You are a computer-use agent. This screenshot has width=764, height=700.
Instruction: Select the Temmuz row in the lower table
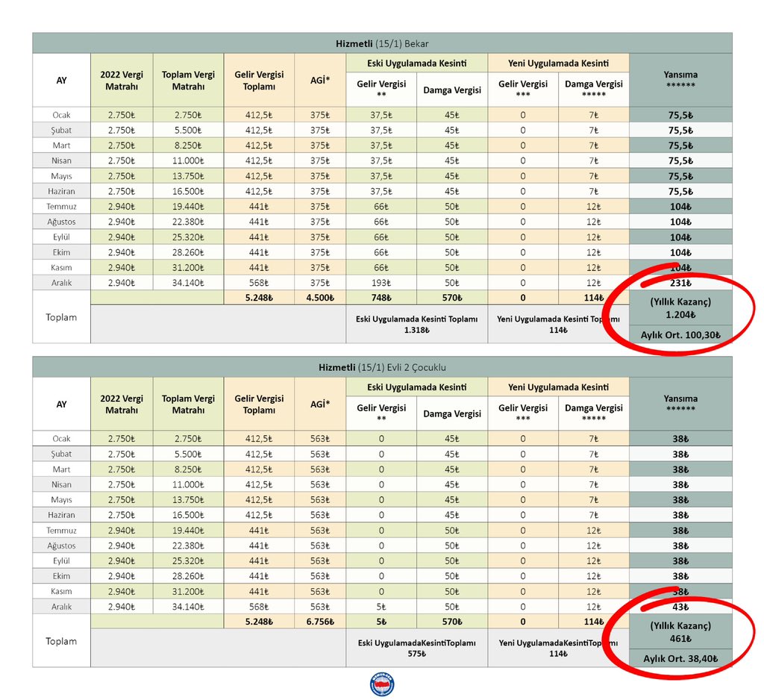coord(60,530)
